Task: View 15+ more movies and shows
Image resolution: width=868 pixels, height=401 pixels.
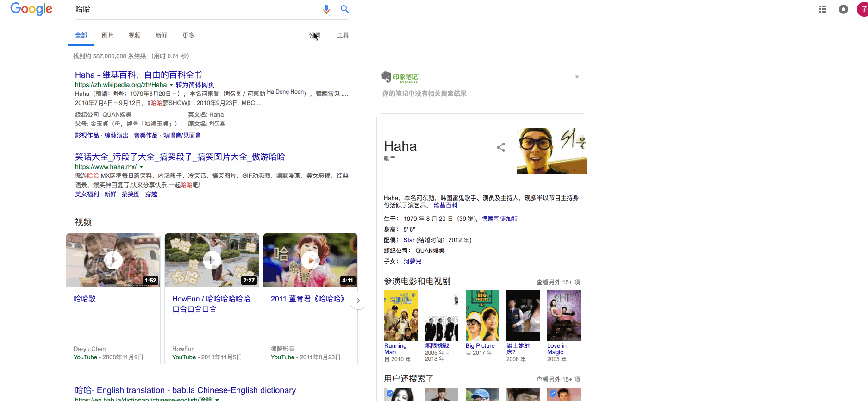Action: click(x=558, y=282)
